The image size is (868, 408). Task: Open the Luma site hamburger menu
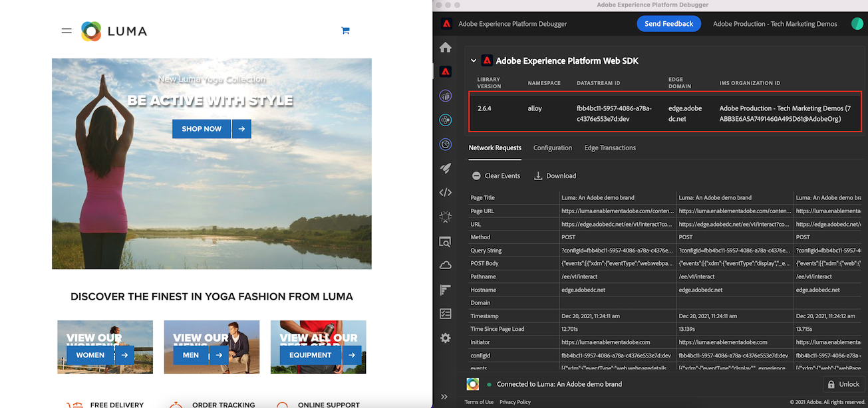click(67, 31)
